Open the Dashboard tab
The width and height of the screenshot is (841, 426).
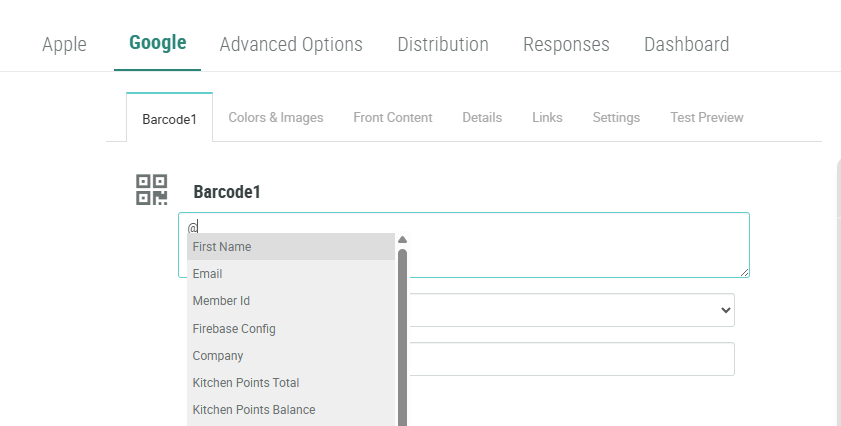pos(686,45)
